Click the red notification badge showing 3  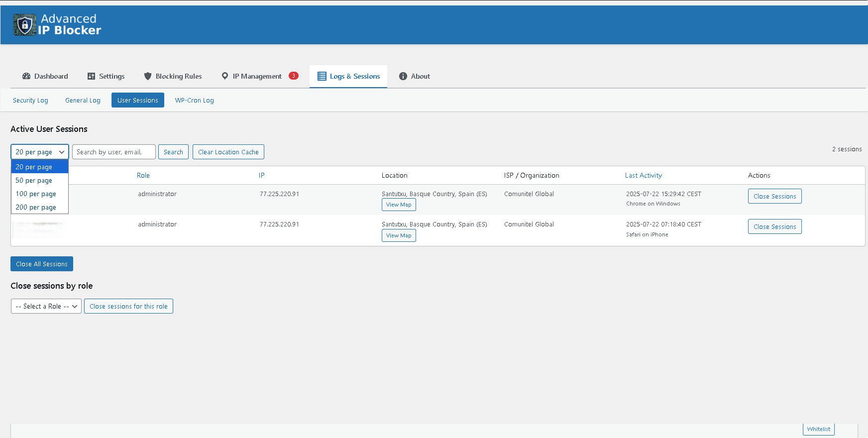[x=294, y=76]
